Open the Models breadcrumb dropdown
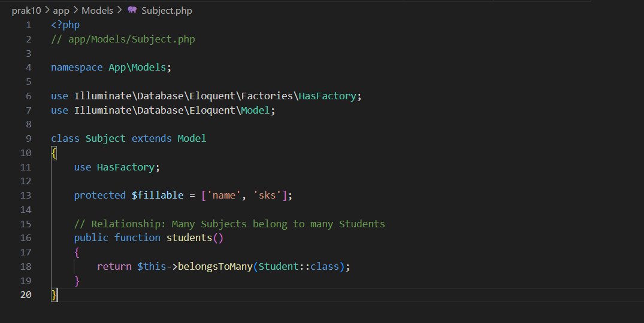This screenshot has height=323, width=644. pyautogui.click(x=97, y=10)
